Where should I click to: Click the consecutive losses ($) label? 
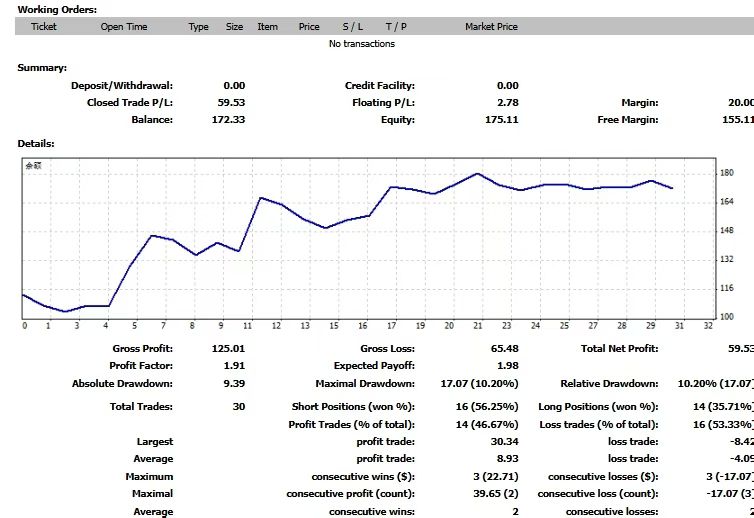pos(603,477)
